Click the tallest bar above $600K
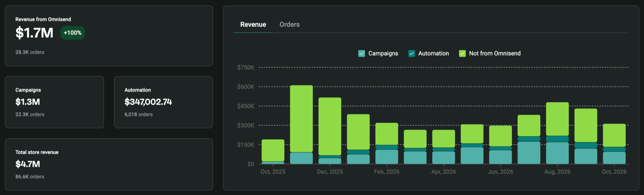 coord(301,124)
